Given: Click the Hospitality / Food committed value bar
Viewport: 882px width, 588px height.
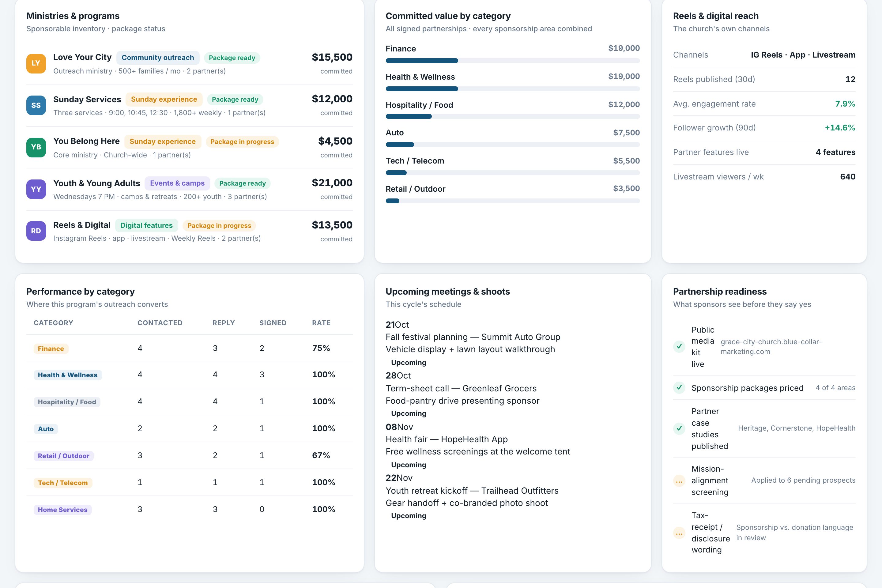Looking at the screenshot, I should pos(513,117).
